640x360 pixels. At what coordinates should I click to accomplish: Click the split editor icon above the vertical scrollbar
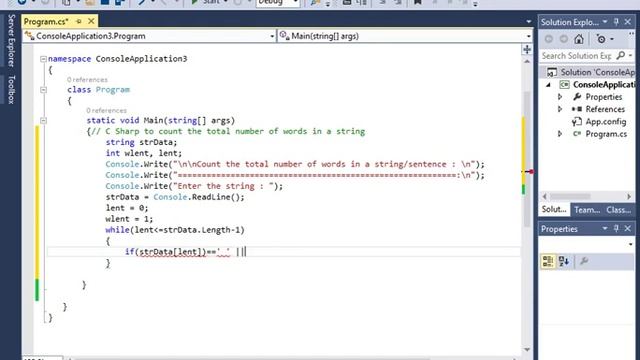527,49
